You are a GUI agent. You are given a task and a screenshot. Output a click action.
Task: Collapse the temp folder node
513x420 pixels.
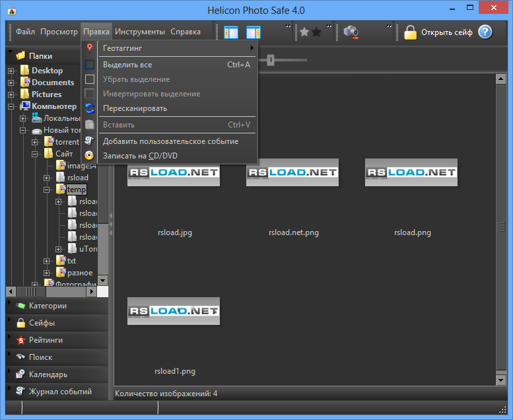[46, 190]
